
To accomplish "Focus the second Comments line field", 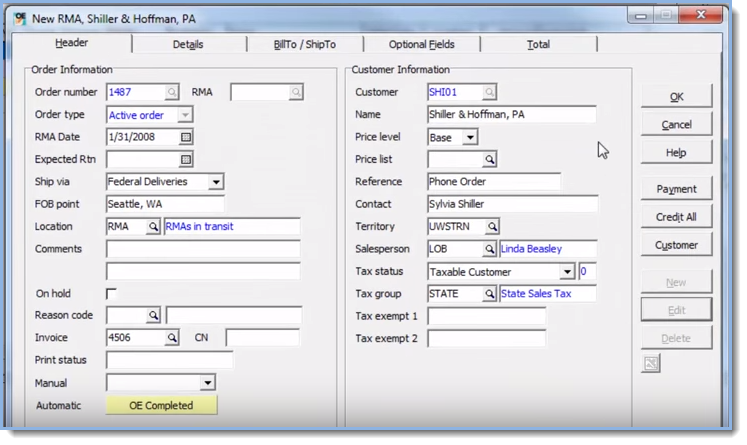I will pyautogui.click(x=203, y=272).
